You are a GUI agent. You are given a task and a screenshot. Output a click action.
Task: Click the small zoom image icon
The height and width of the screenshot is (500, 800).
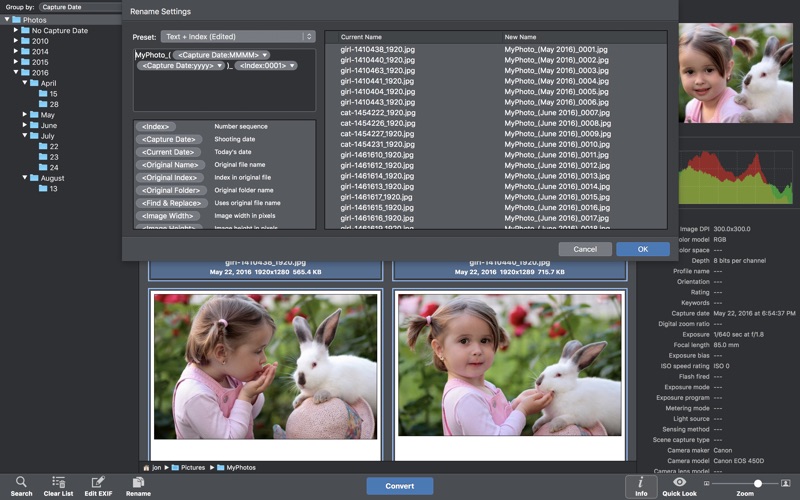[707, 483]
